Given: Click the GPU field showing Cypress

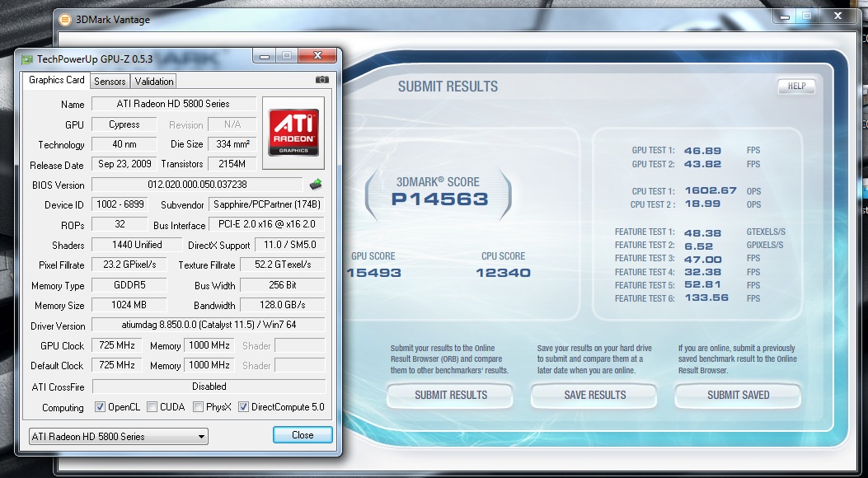Looking at the screenshot, I should (x=124, y=124).
